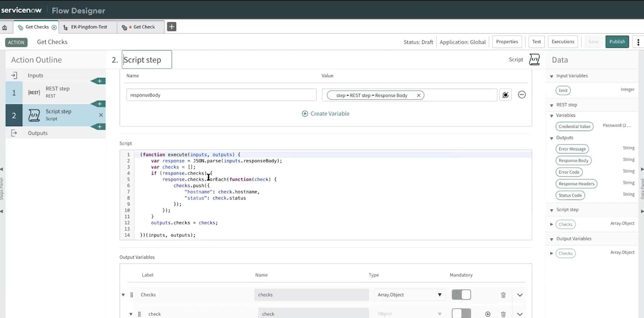The width and height of the screenshot is (644, 318).
Task: Click the script icon beside the Script label
Action: 534,59
